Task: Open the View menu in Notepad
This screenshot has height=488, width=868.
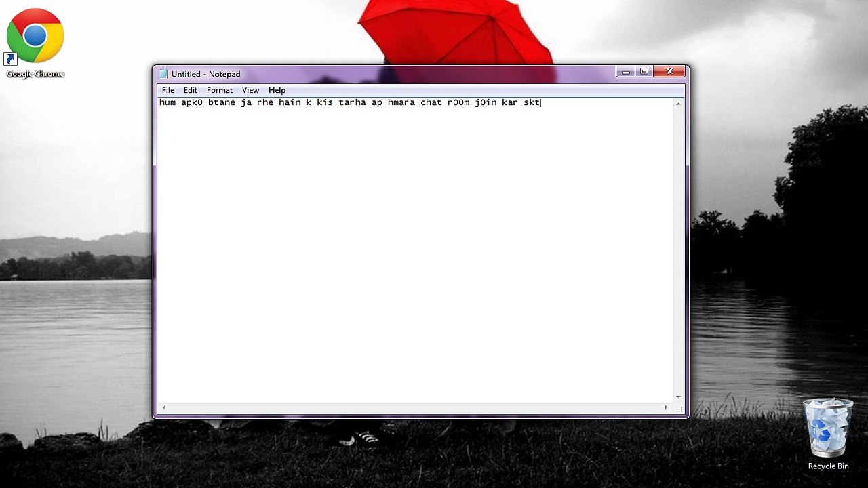Action: tap(251, 90)
